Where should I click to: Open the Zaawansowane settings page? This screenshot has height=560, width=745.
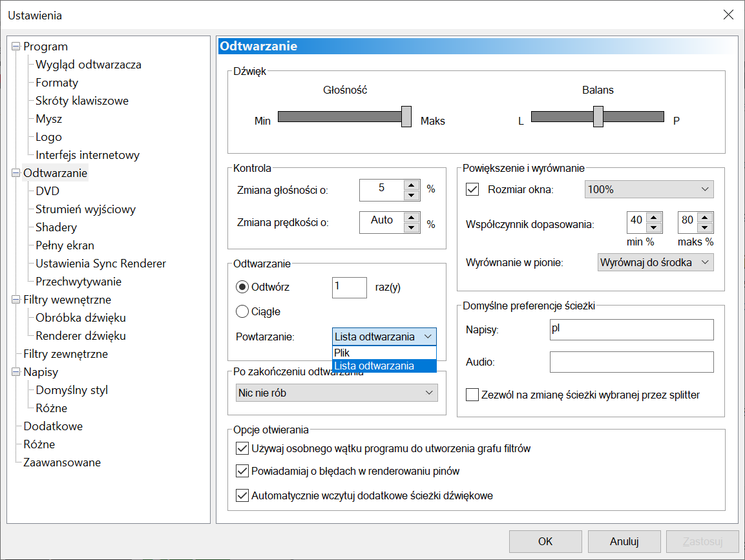click(x=62, y=462)
